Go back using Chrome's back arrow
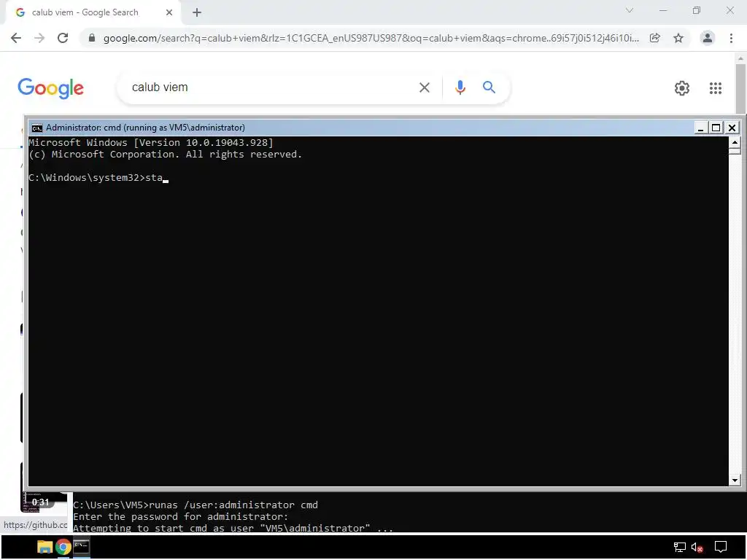Viewport: 747px width, 560px height. [16, 38]
